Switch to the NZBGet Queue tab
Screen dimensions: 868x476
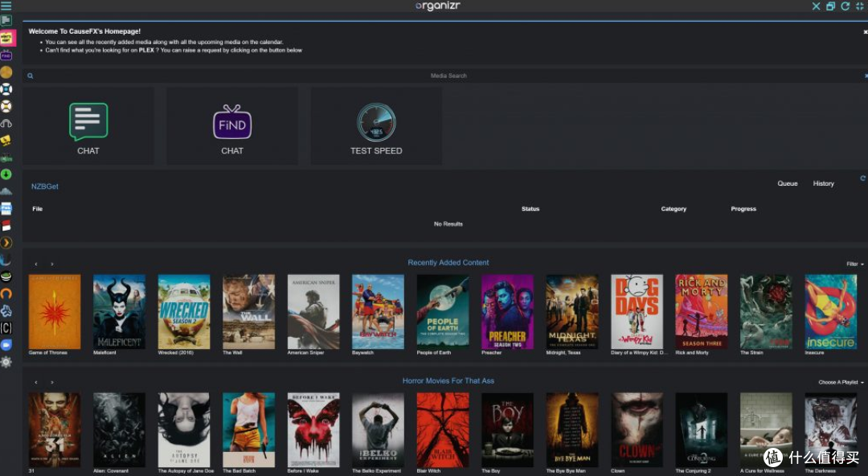787,183
